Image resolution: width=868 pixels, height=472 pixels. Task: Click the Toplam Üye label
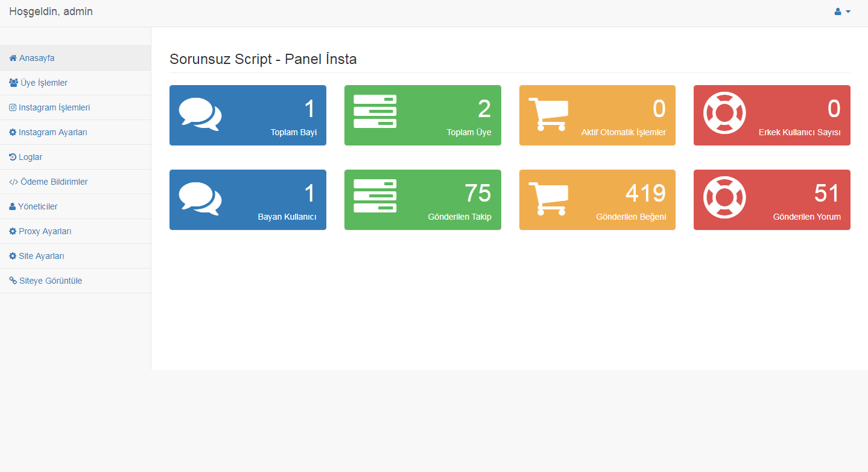(x=469, y=132)
